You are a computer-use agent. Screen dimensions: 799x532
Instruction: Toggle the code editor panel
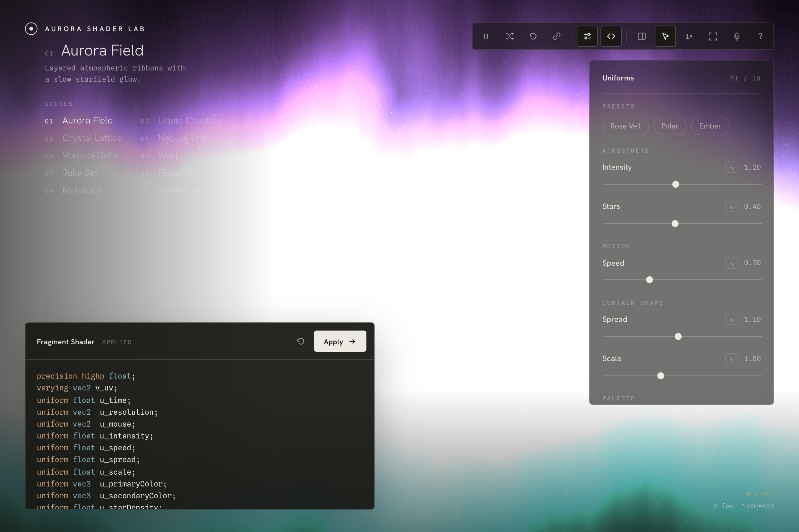click(611, 36)
